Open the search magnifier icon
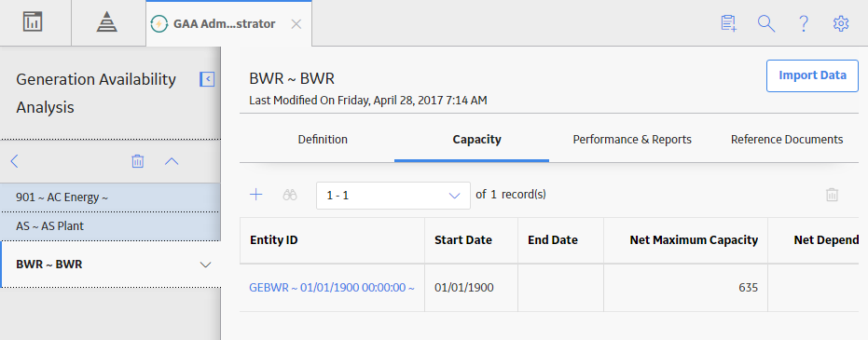 [x=766, y=24]
